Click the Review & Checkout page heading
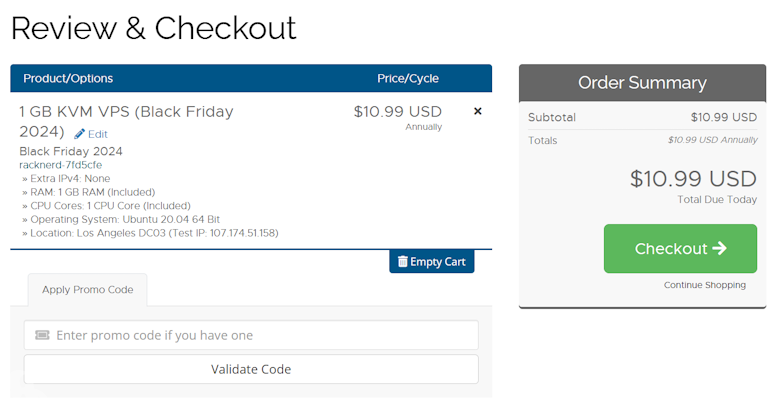 [x=153, y=28]
